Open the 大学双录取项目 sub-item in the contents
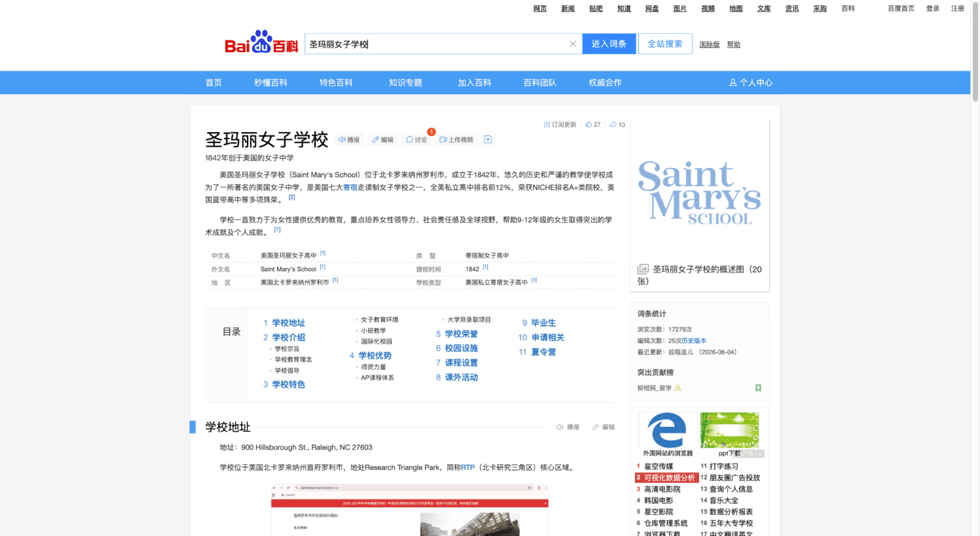This screenshot has width=980, height=536. 469,320
